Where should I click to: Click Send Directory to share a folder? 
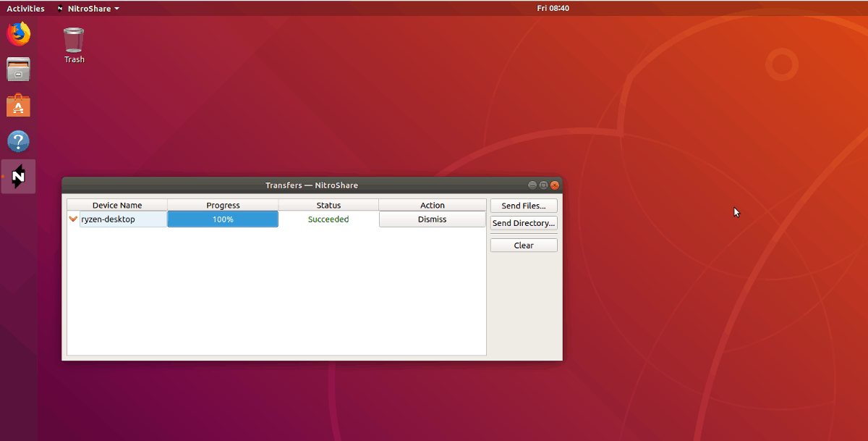(523, 223)
